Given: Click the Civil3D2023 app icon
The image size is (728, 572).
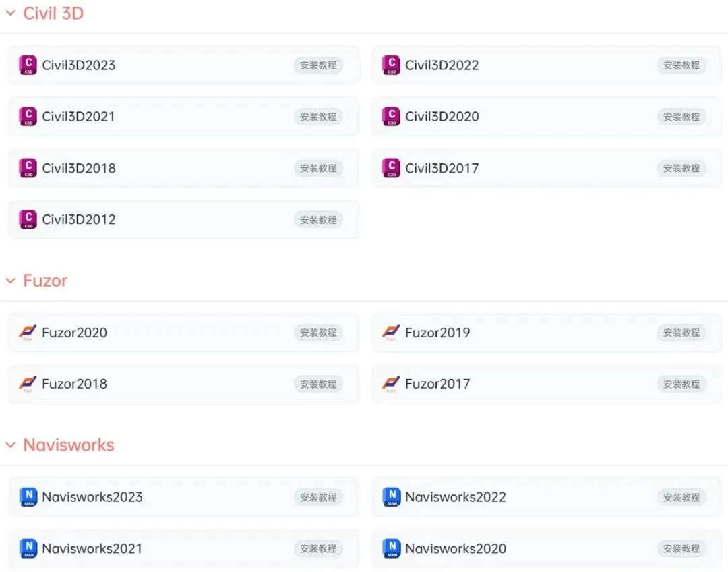Looking at the screenshot, I should click(x=28, y=65).
